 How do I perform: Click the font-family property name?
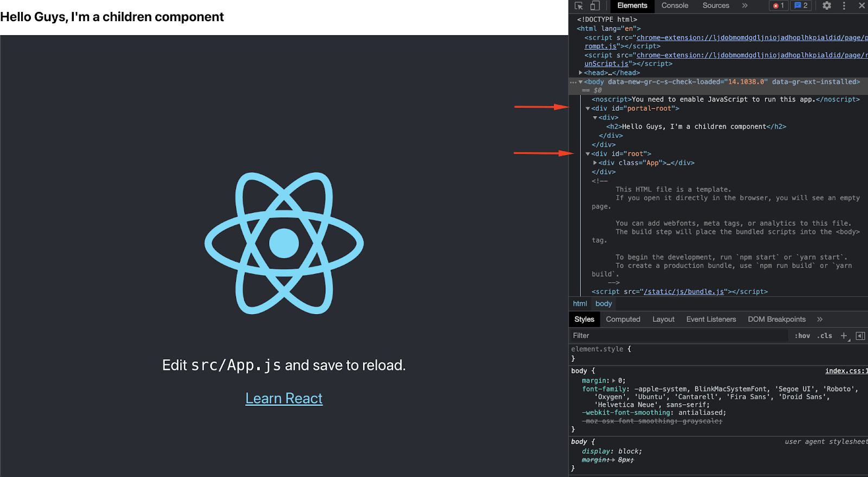(604, 389)
